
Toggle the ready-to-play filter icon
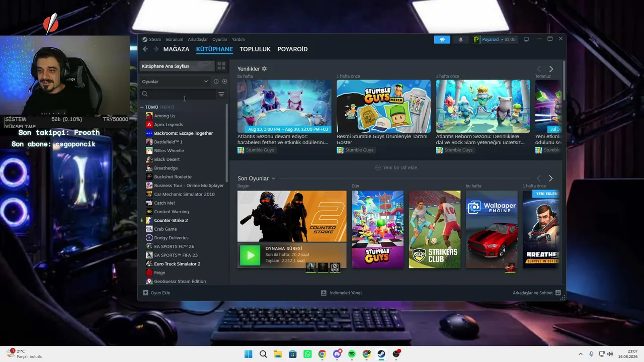[224, 81]
